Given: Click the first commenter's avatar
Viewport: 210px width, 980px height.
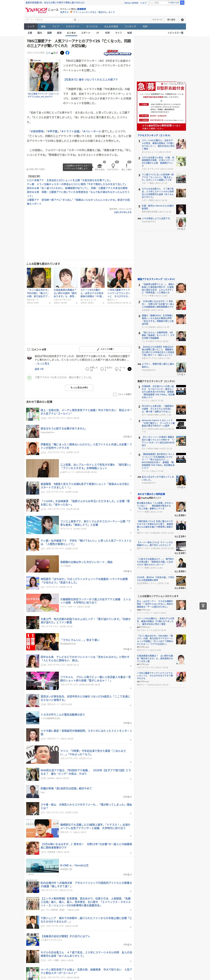Looking at the screenshot, I should coord(29,357).
